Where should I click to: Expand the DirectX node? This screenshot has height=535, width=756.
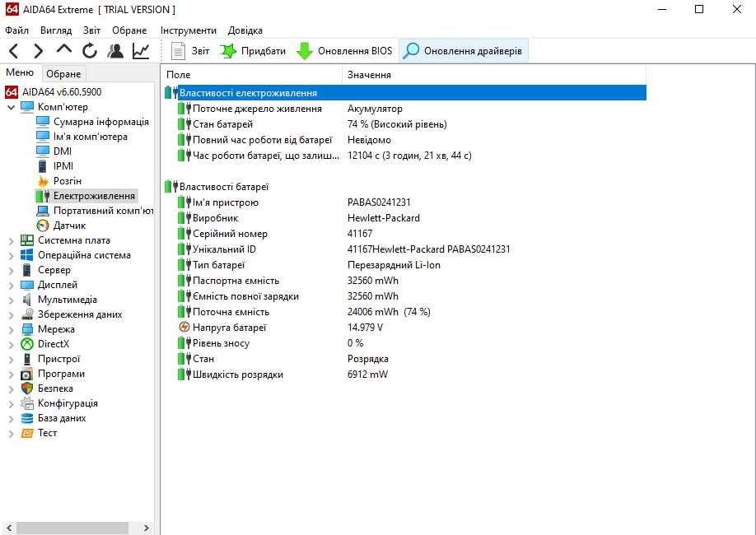point(11,345)
